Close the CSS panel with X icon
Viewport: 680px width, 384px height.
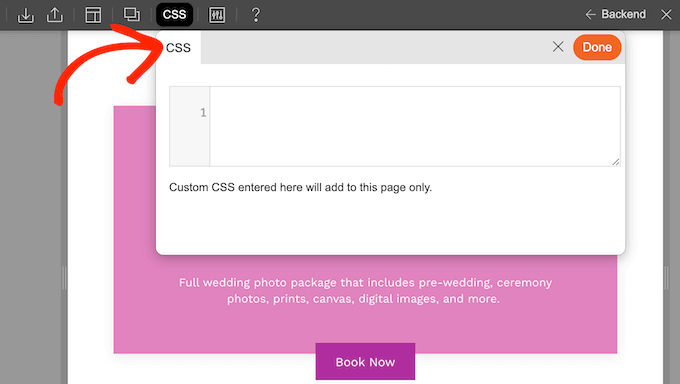tap(558, 47)
